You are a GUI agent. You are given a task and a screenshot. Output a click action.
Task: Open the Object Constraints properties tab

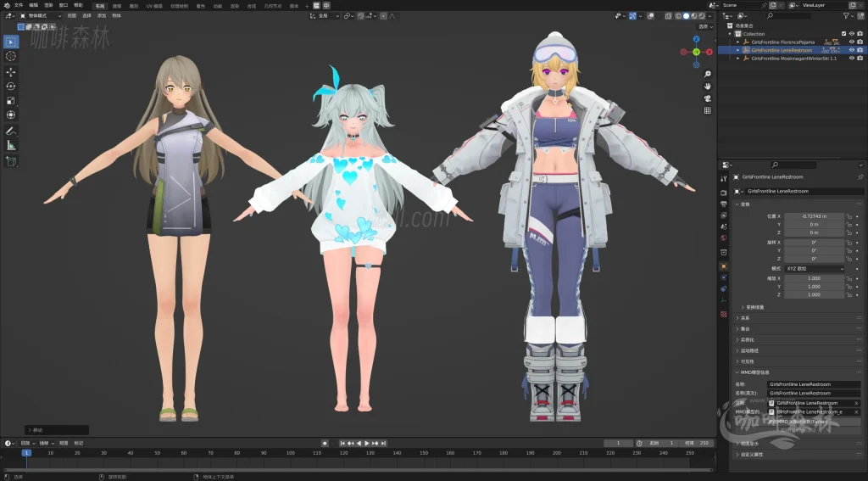(x=724, y=288)
